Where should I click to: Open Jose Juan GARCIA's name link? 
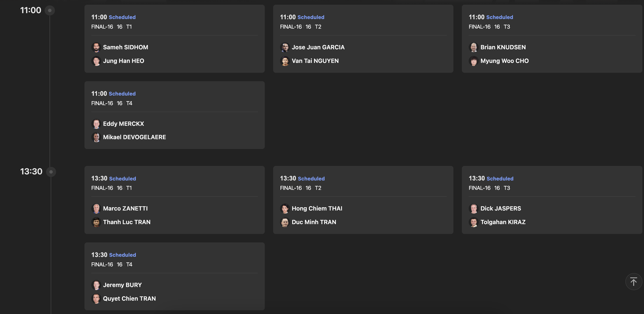pyautogui.click(x=318, y=47)
